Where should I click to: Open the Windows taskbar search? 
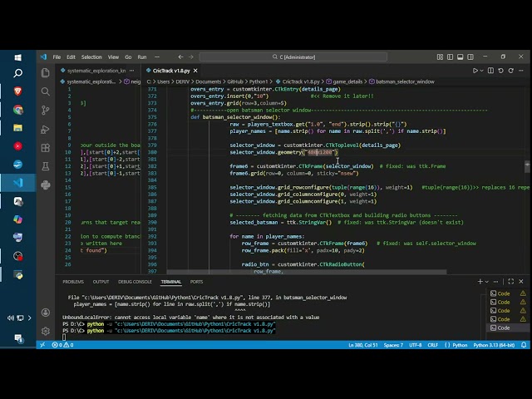pos(18,73)
